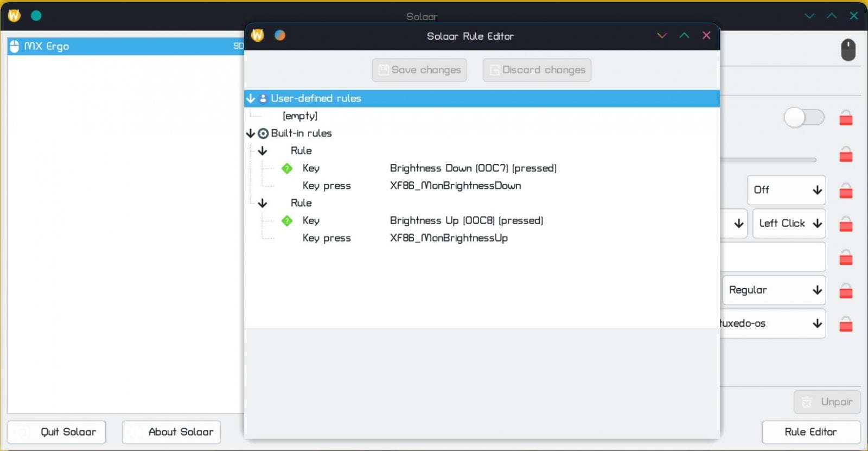The image size is (868, 451).
Task: Click the red lock icon beside the toggle switch
Action: pyautogui.click(x=846, y=118)
